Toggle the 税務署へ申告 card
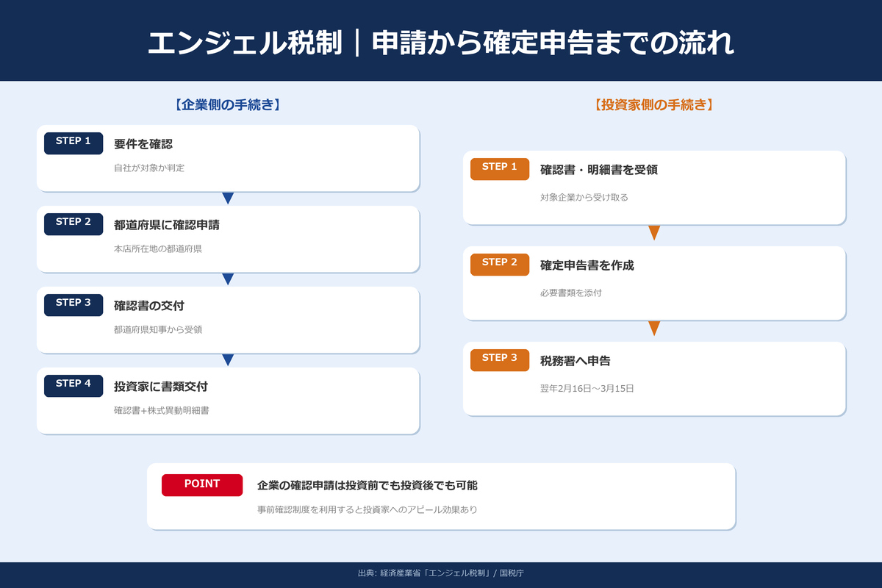Image resolution: width=882 pixels, height=588 pixels. [x=654, y=379]
